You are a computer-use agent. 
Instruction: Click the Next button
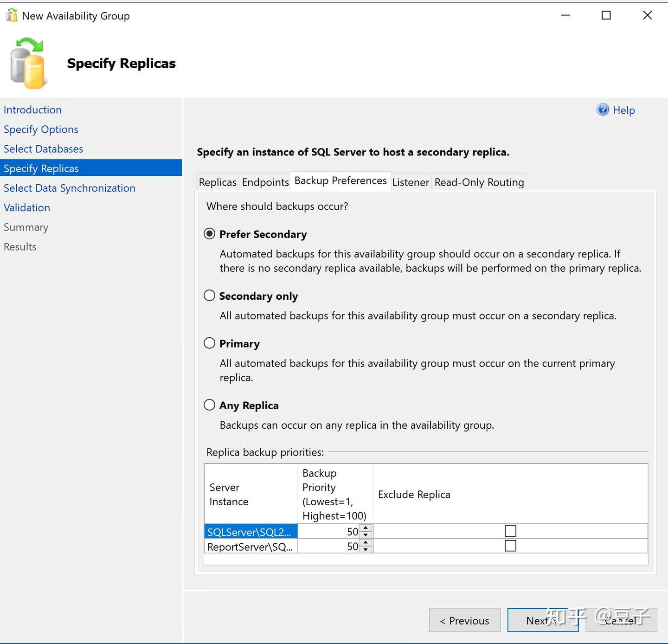click(x=543, y=620)
